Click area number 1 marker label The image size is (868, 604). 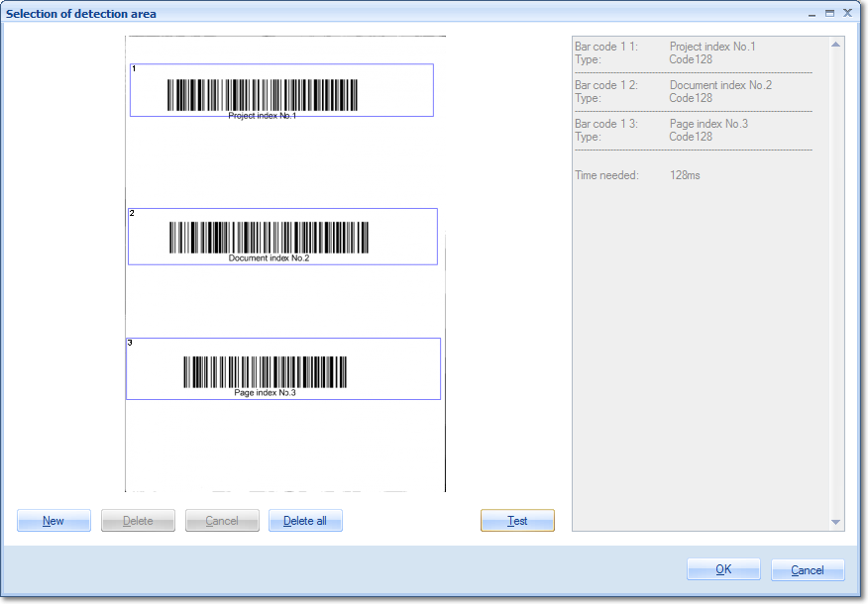(134, 68)
